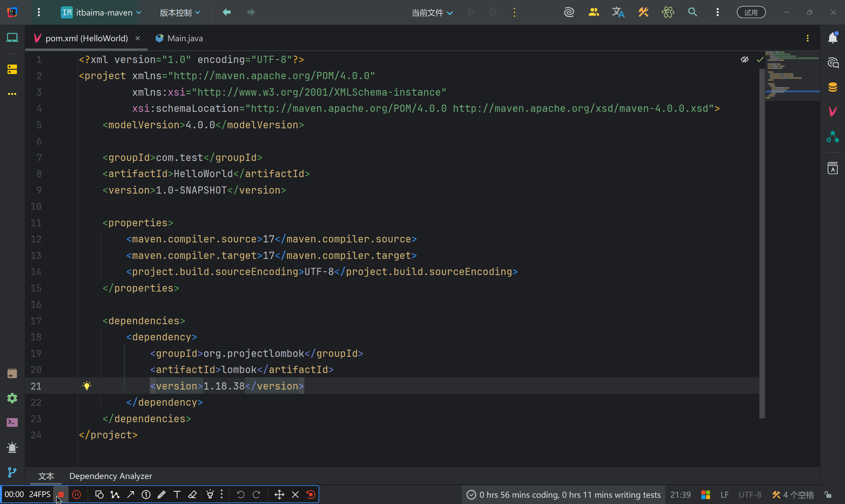
Task: Click the Search Everywhere magnifier
Action: [x=693, y=13]
